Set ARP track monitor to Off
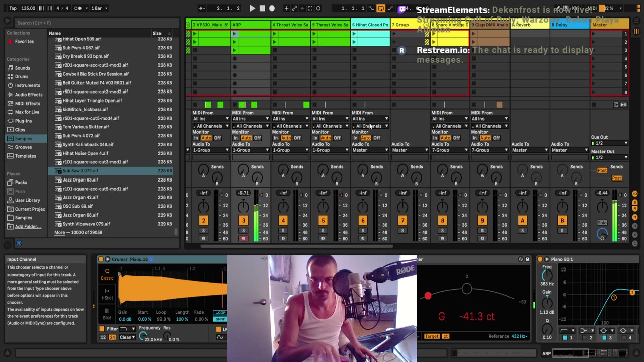 258,138
